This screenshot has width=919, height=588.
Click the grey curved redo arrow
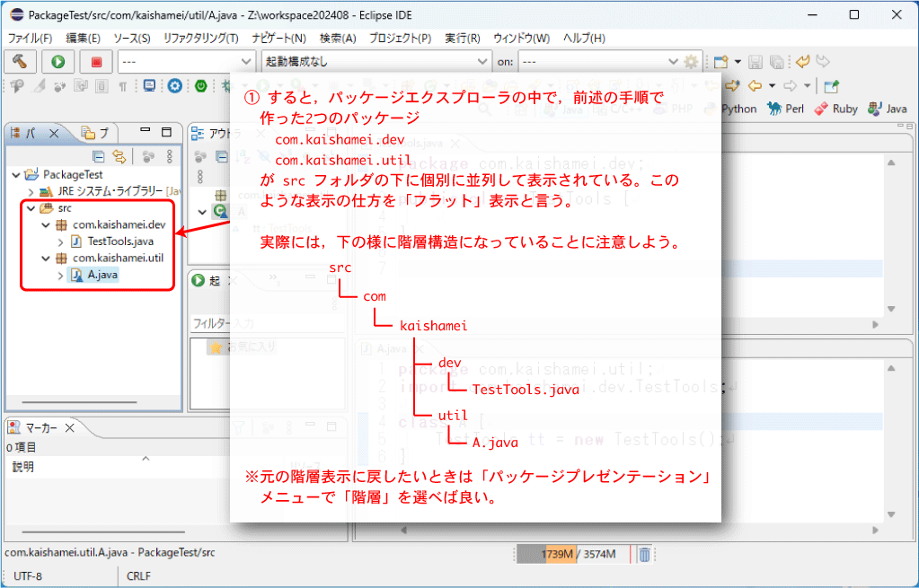[823, 62]
